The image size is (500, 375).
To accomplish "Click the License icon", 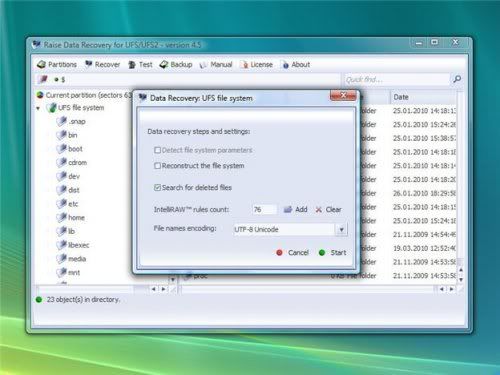I will pyautogui.click(x=244, y=65).
